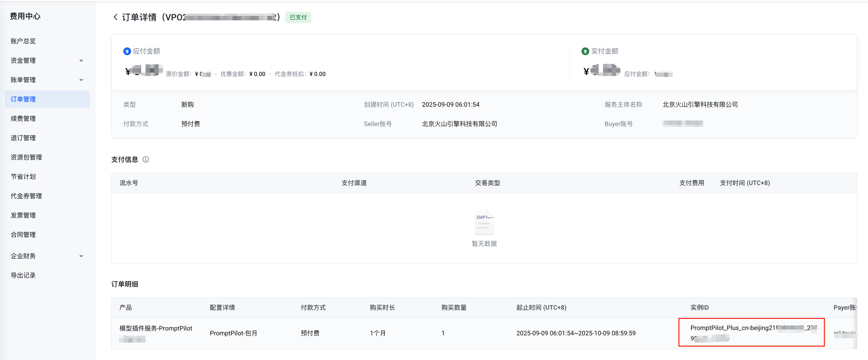This screenshot has width=868, height=360.
Task: Click the blue yen icon beside 应付金额
Action: click(x=127, y=51)
